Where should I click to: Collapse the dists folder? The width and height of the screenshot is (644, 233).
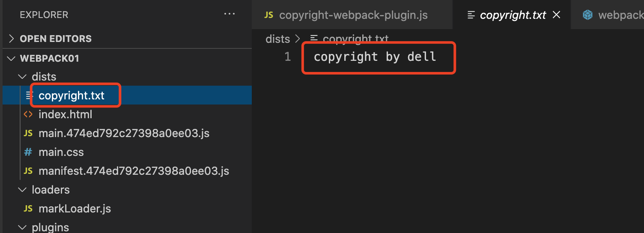[x=22, y=77]
